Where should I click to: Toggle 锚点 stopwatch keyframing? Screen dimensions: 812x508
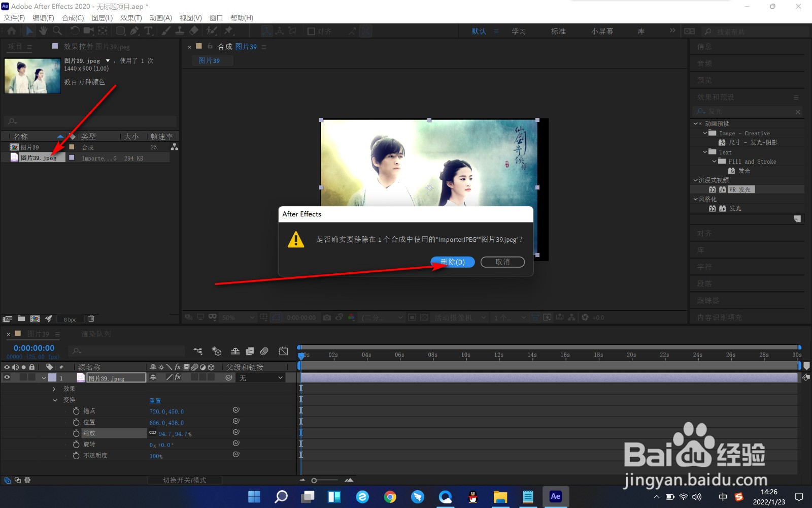tap(76, 411)
